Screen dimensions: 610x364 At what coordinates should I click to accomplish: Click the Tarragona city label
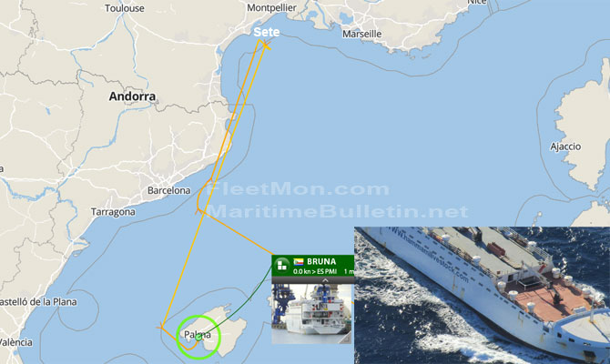tap(113, 212)
